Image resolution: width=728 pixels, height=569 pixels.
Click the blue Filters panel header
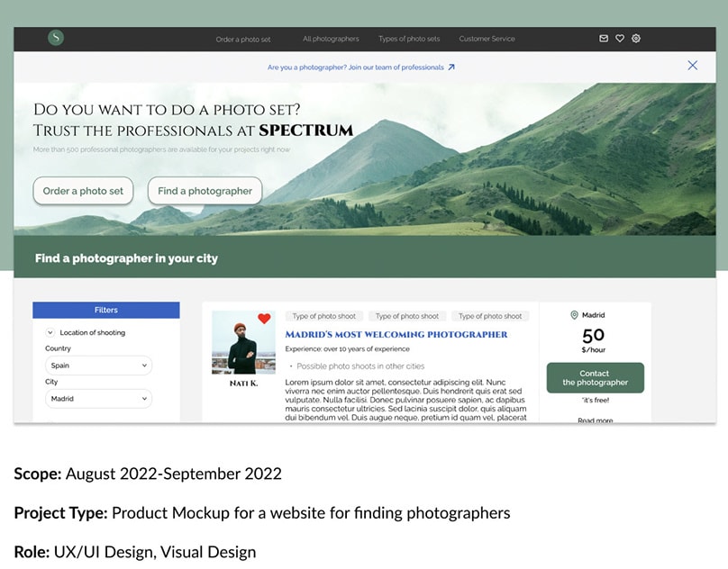click(x=105, y=310)
